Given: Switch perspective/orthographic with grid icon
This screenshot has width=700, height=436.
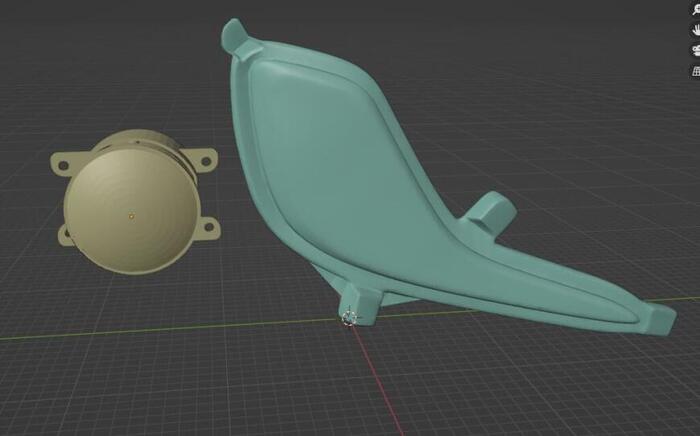Looking at the screenshot, I should tap(696, 71).
